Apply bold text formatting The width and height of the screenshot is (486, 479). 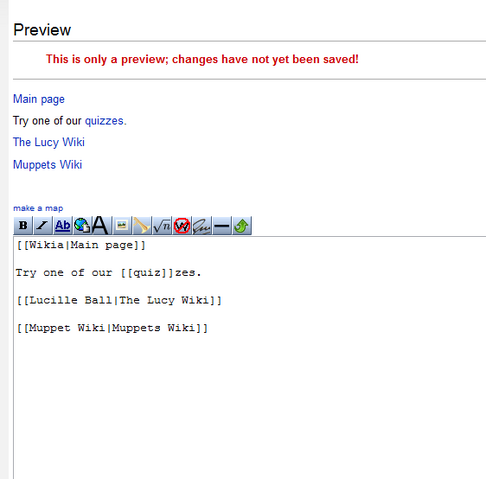tap(23, 226)
